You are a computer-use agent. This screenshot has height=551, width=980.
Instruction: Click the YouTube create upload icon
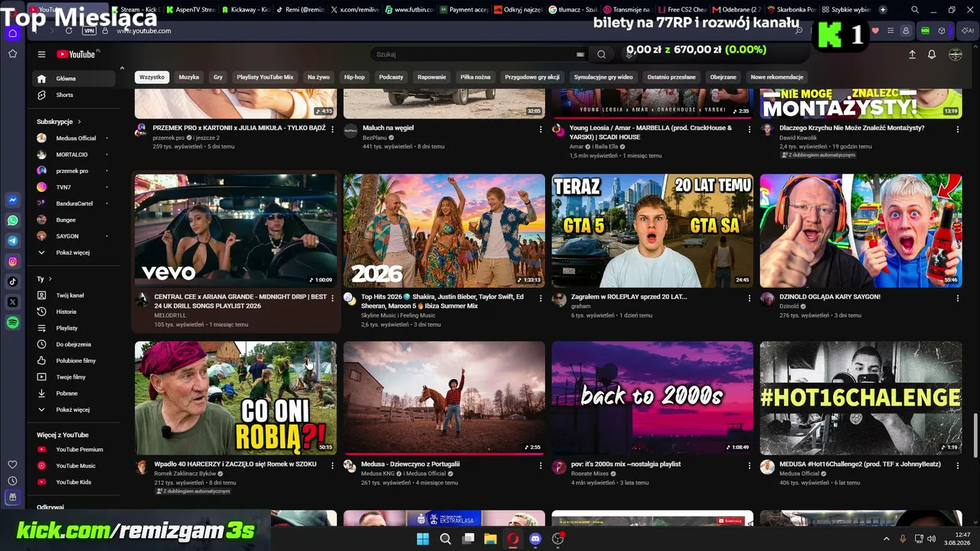912,54
